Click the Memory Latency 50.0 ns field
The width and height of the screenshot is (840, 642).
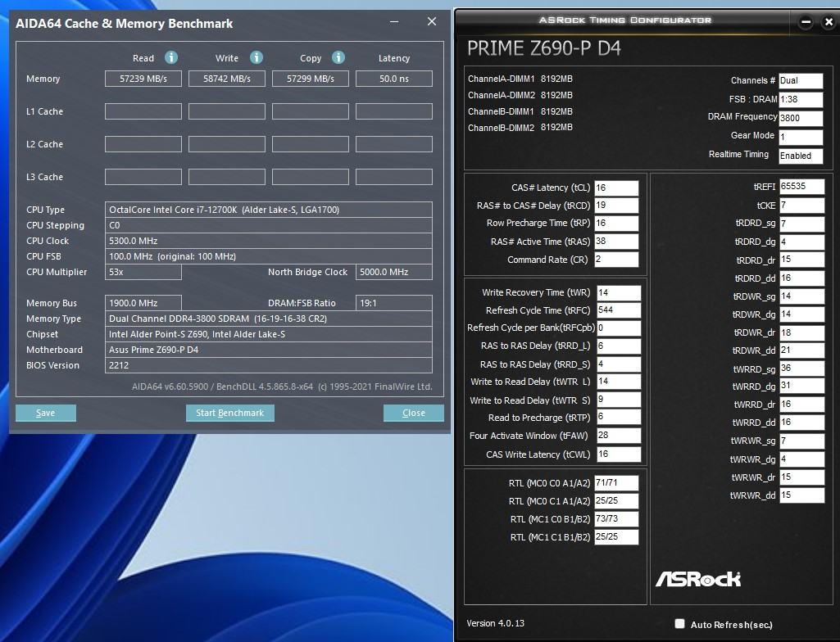pos(393,79)
